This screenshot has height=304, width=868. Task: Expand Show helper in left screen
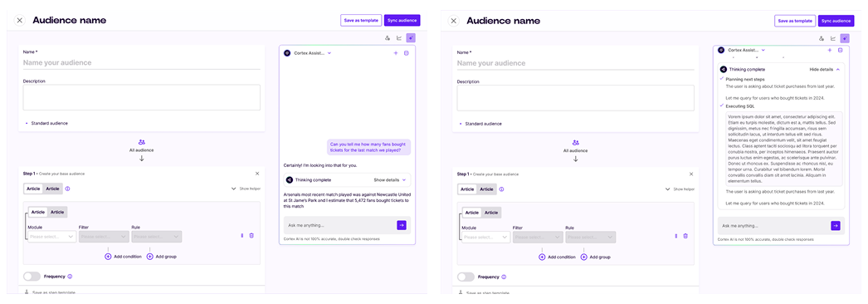[246, 189]
